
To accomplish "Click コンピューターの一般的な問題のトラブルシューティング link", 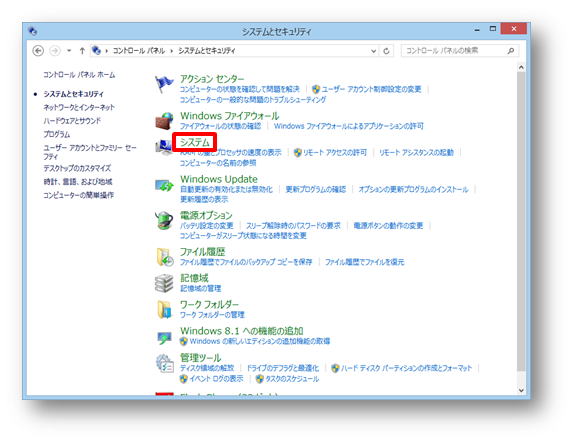I will [253, 99].
